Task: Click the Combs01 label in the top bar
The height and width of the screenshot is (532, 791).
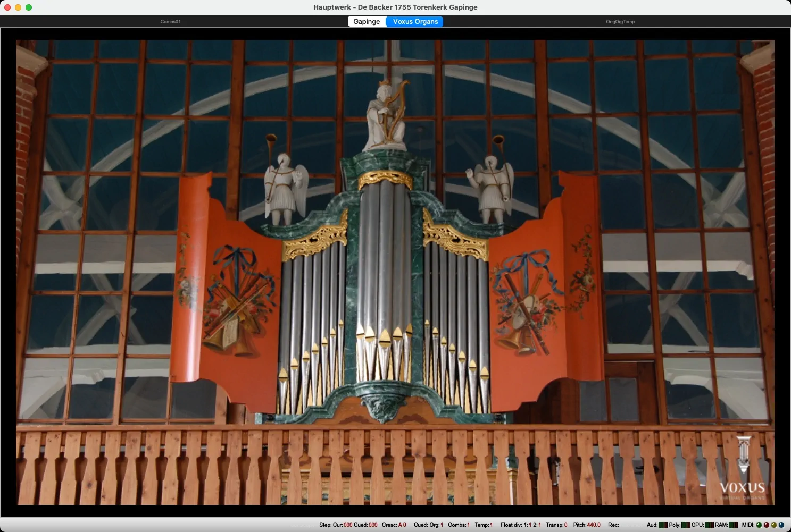Action: click(x=170, y=22)
